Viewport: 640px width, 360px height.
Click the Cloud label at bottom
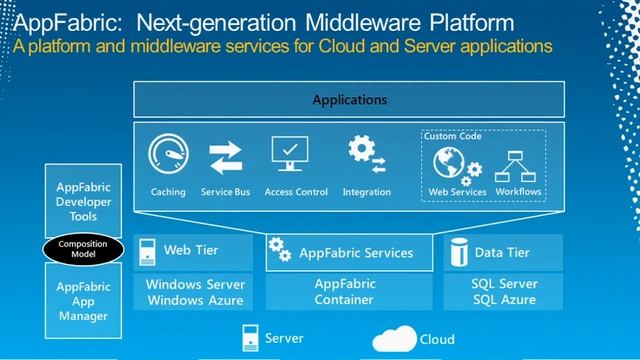437,339
